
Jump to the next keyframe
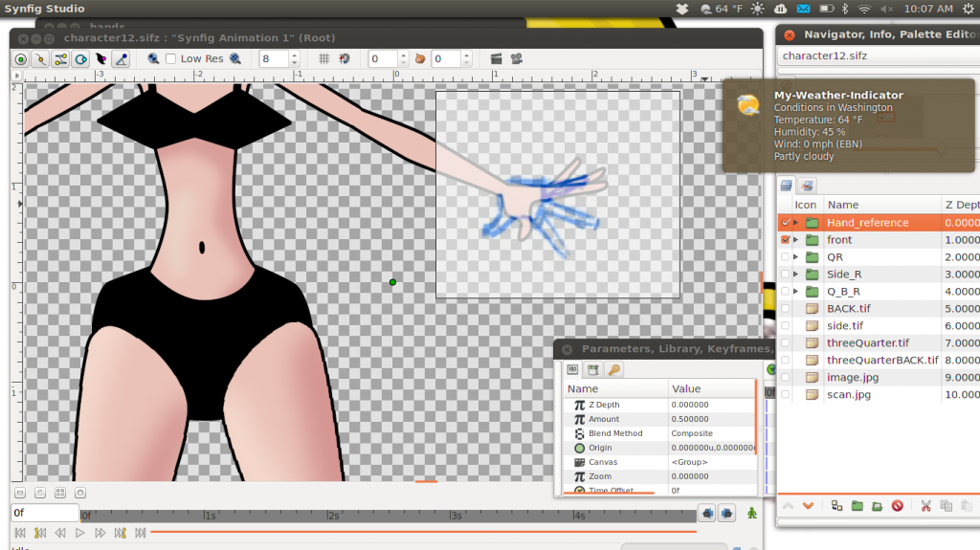(x=120, y=533)
